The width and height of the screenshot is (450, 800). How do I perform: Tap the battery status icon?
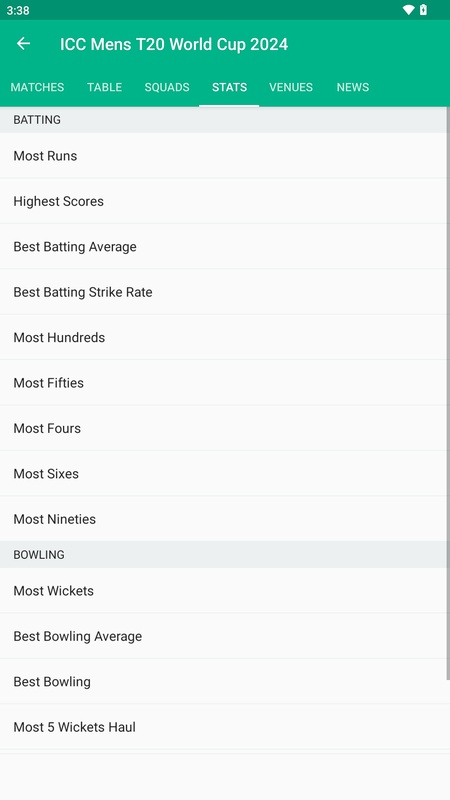click(423, 10)
